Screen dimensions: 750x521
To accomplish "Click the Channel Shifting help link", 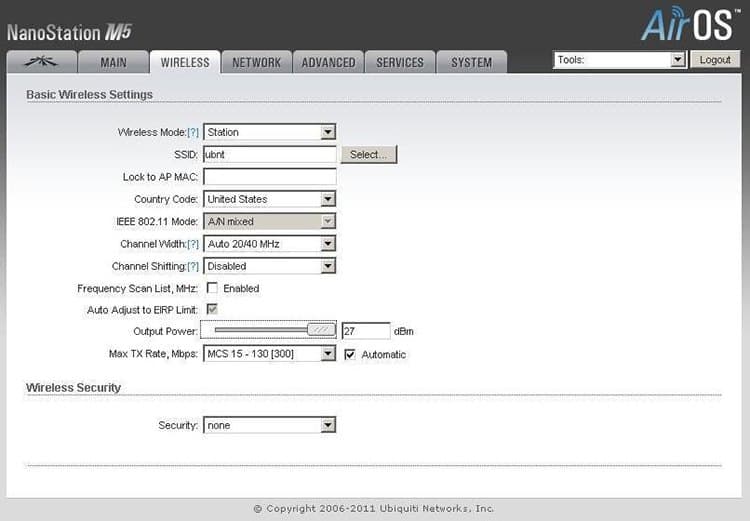I will click(193, 266).
